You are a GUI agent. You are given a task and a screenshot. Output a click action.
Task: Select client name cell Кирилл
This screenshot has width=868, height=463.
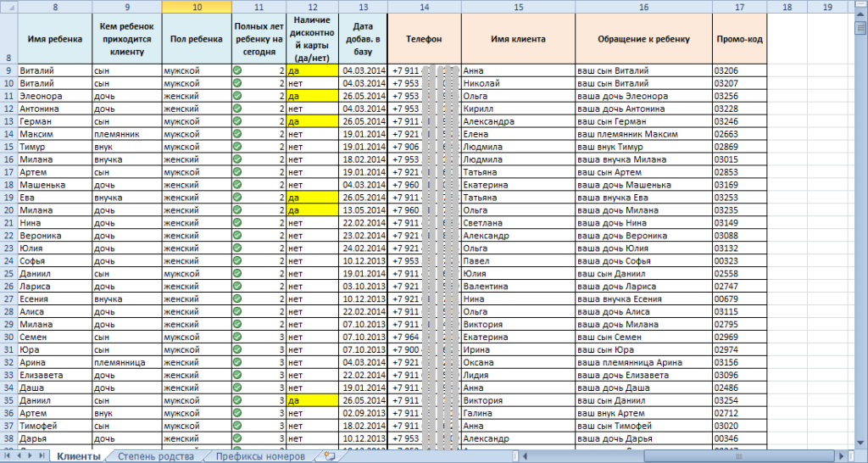pos(518,109)
